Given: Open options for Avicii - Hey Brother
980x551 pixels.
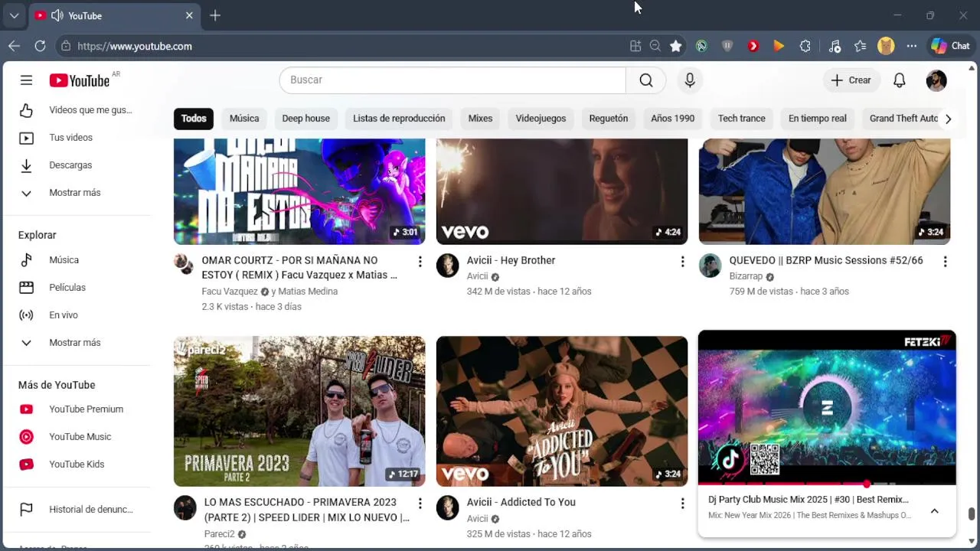Looking at the screenshot, I should click(x=682, y=262).
